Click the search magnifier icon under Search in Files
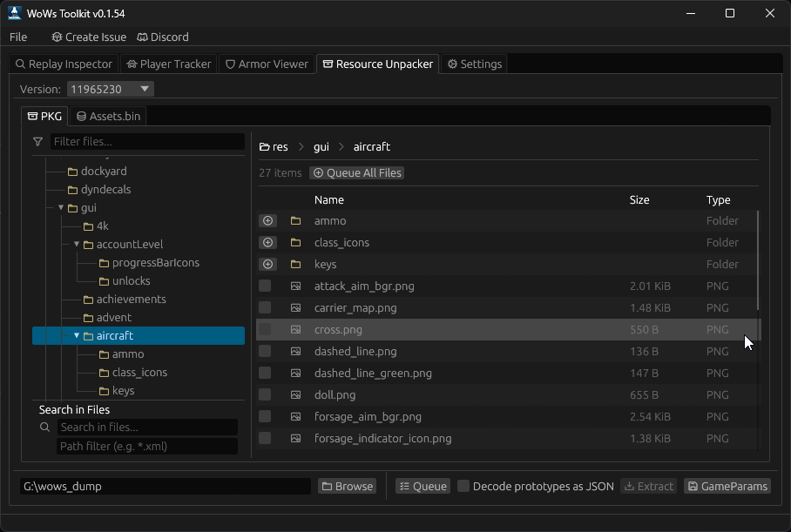Screen dimensions: 791x532 click(x=44, y=427)
